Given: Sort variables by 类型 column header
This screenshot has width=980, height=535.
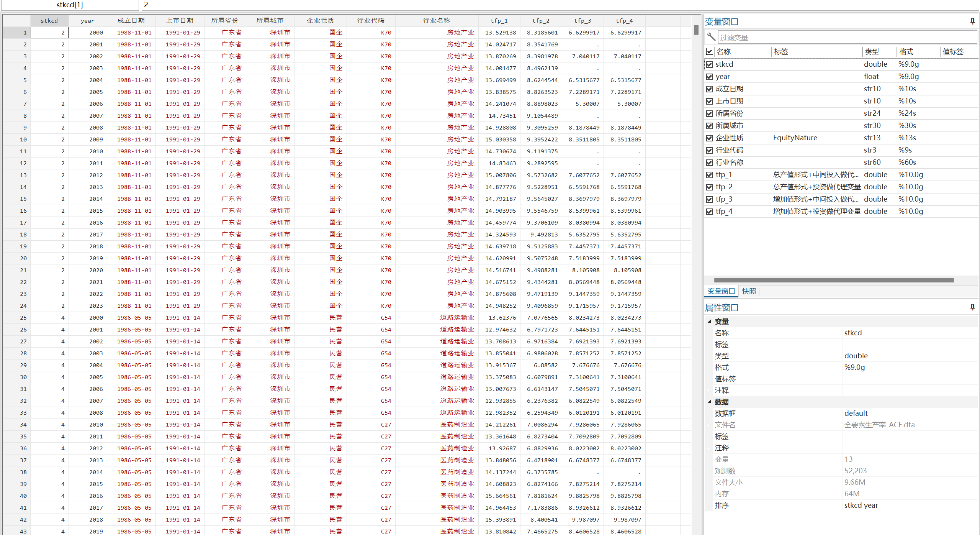Looking at the screenshot, I should coord(872,52).
